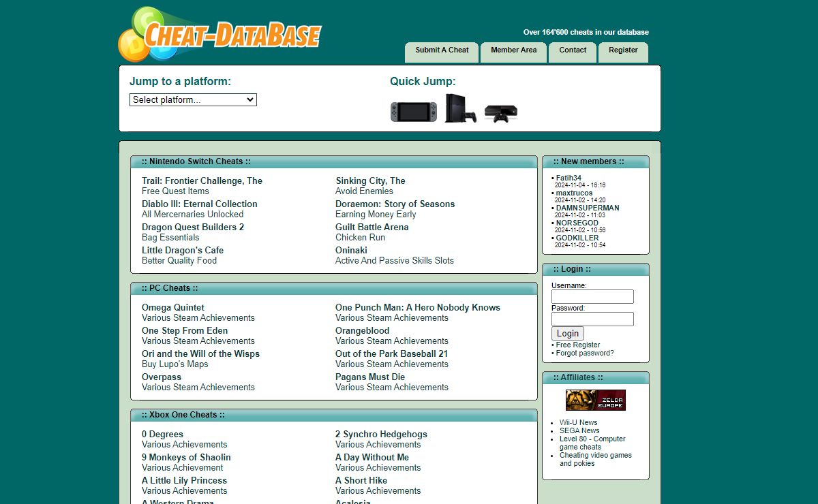The image size is (818, 504).
Task: Click the "Active And Passive Skills Slots" text
Action: coord(395,260)
